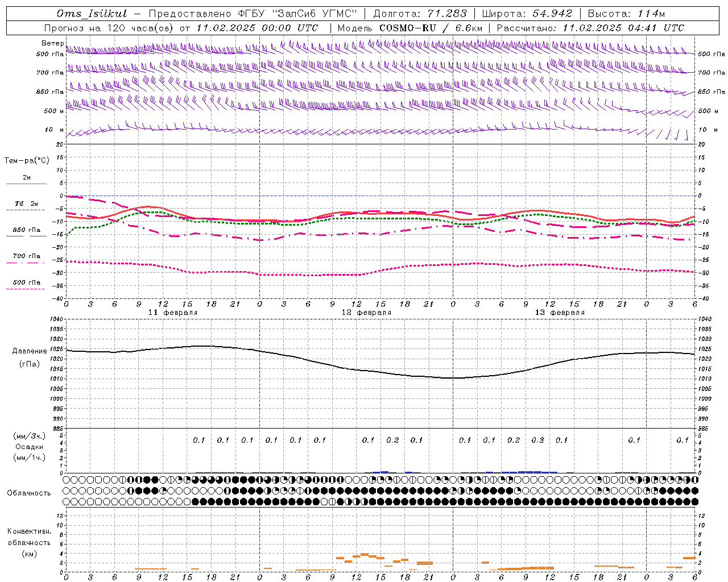This screenshot has height=582, width=728.
Task: Click the longitude value Долгота: 71.283
Action: coord(420,14)
